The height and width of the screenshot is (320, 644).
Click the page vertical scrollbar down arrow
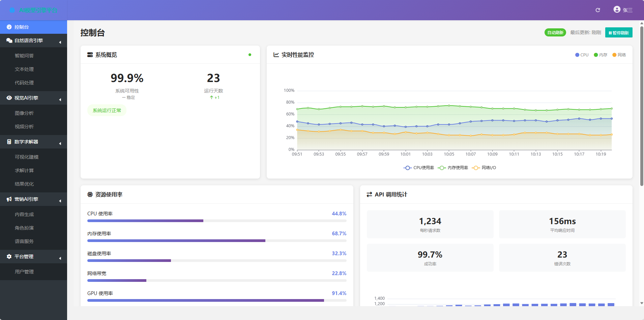coord(641,303)
